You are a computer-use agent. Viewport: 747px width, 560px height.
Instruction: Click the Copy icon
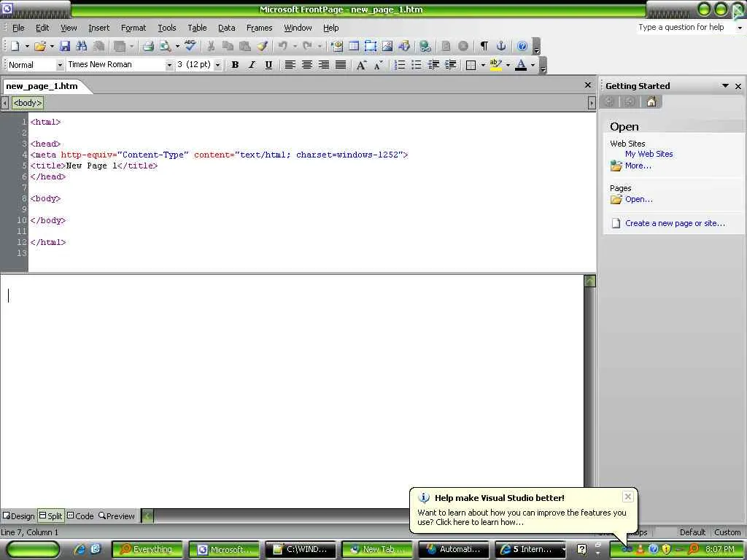228,46
